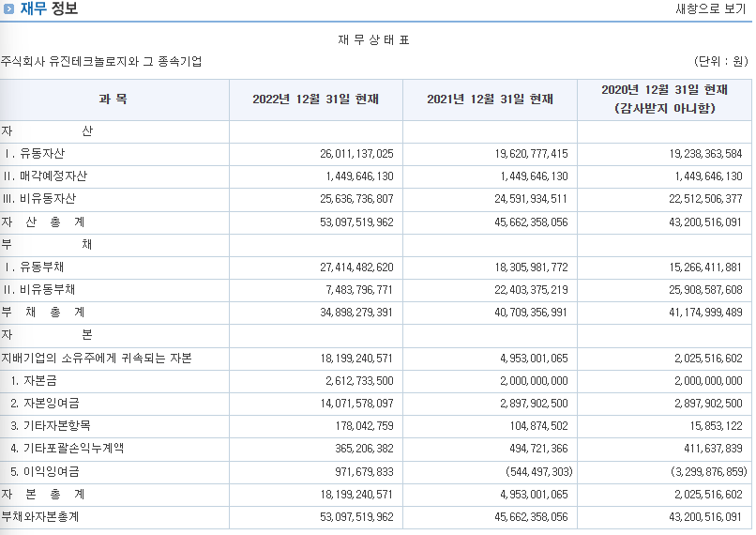Select the 부채총계 row label
The height and width of the screenshot is (535, 756).
pyautogui.click(x=43, y=313)
